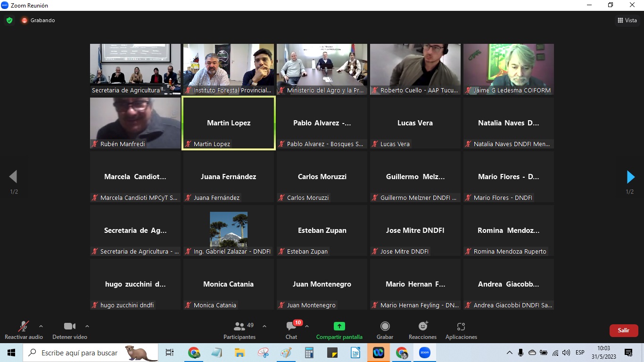
Task: Click the Compartir pantalla icon
Action: (x=339, y=326)
